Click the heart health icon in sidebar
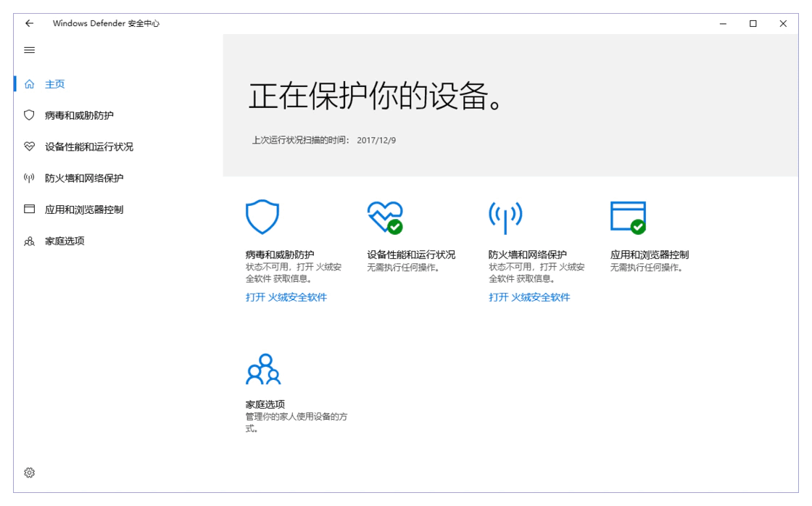Screen dimensions: 812x506 pos(30,146)
